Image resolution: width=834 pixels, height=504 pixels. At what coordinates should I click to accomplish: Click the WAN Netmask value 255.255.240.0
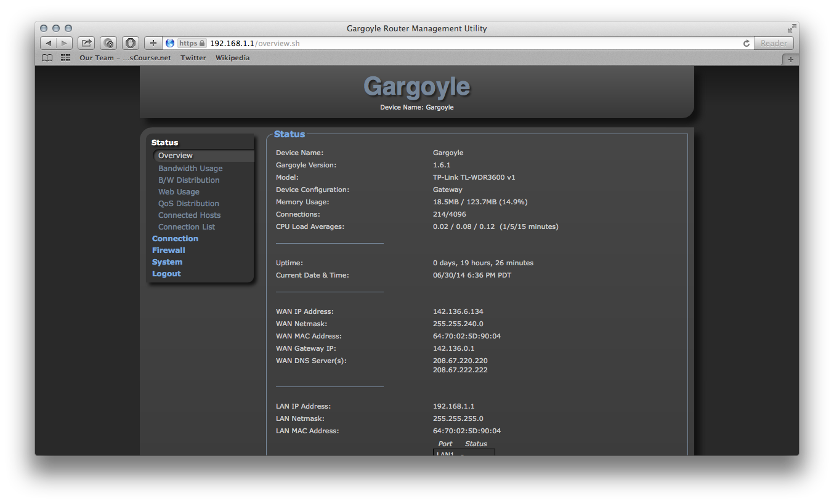458,324
